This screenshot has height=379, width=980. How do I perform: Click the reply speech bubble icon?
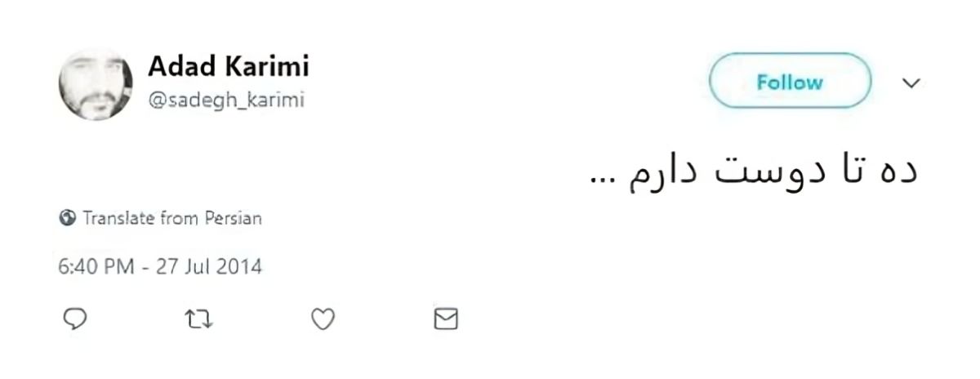click(75, 319)
